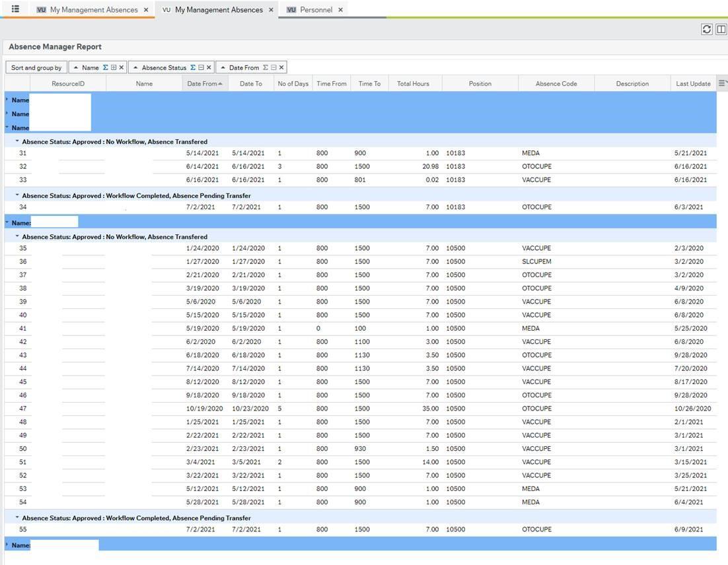
Task: Toggle collapse box on Absence Status chip
Action: [201, 67]
